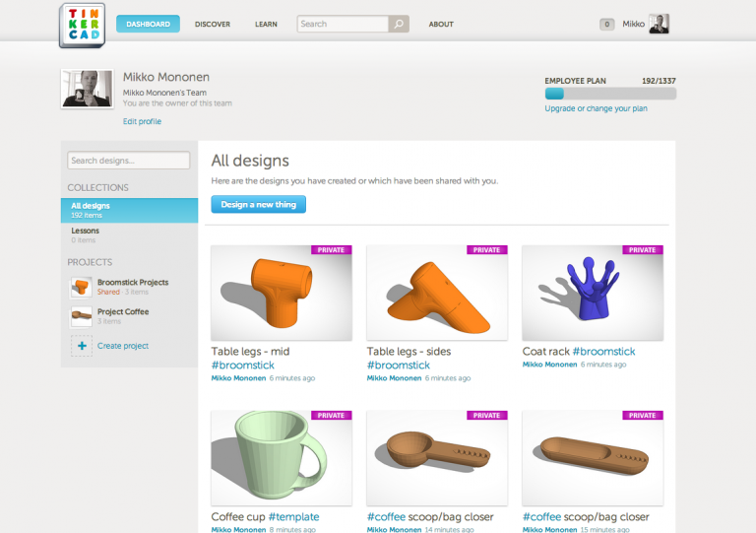Open Table legs - mid thumbnail

pos(282,293)
